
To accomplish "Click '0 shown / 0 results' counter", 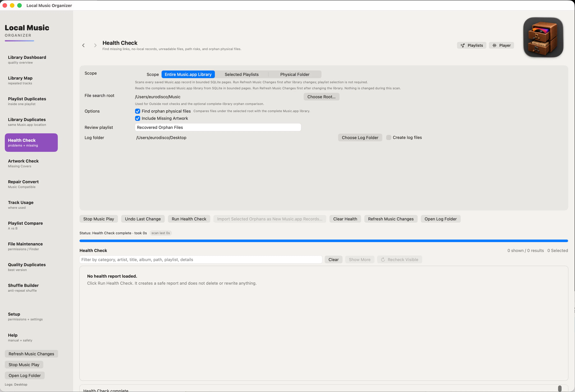I will click(x=526, y=251).
